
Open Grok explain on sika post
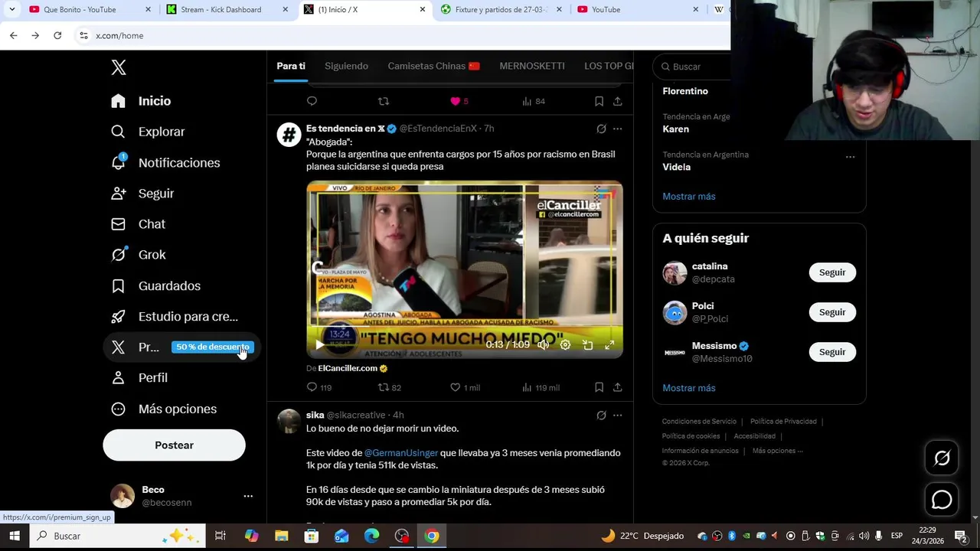click(x=601, y=416)
